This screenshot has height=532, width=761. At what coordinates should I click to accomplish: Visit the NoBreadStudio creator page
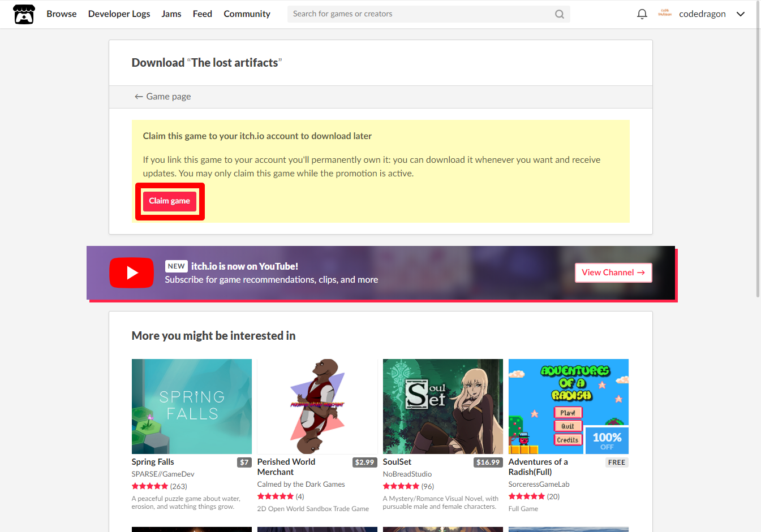[407, 474]
